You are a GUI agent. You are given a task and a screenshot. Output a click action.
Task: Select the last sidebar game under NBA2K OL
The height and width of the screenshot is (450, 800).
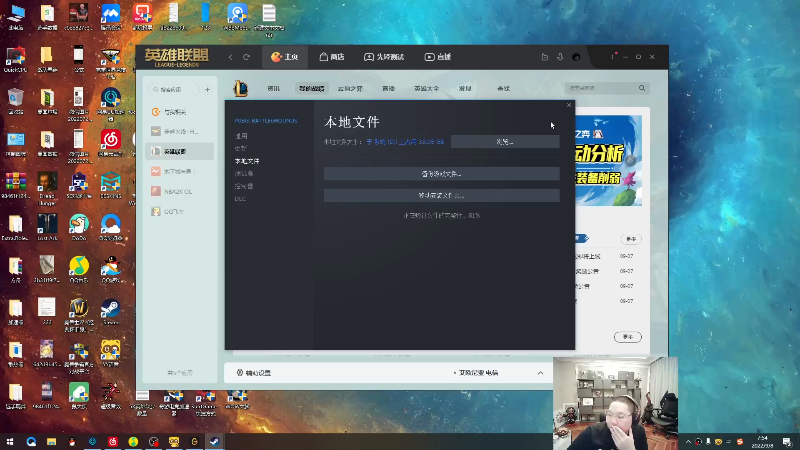180,211
